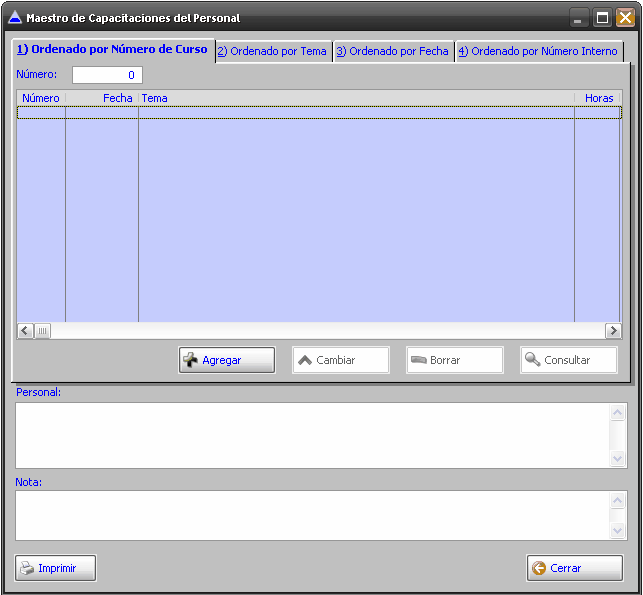Click the Cambiar arrow icon

coord(305,360)
